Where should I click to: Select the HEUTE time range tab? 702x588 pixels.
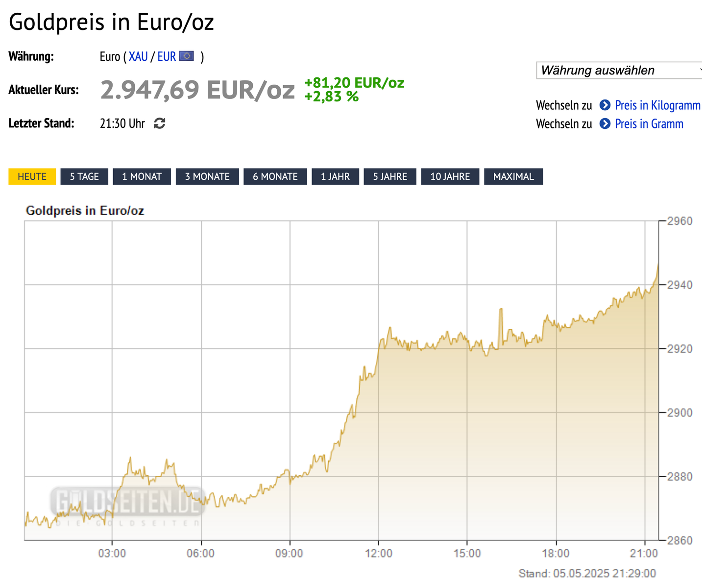[x=32, y=176]
